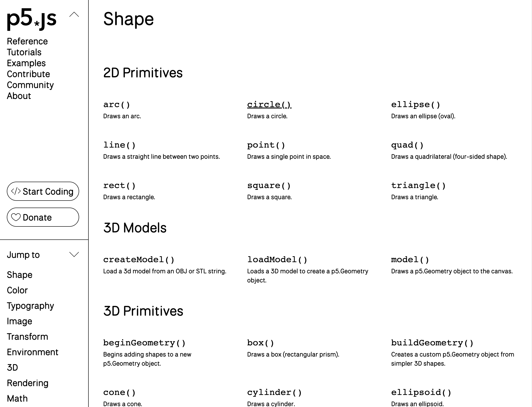Viewport: 532px width, 407px height.
Task: Open the Community page
Action: 30,85
